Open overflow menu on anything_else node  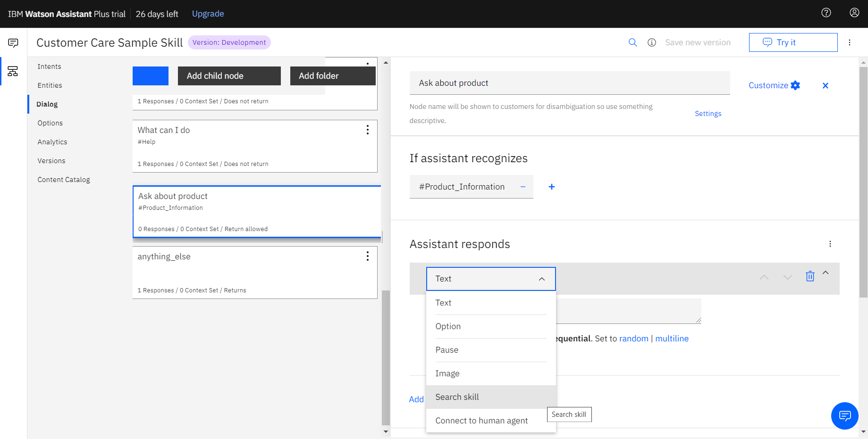click(x=368, y=256)
